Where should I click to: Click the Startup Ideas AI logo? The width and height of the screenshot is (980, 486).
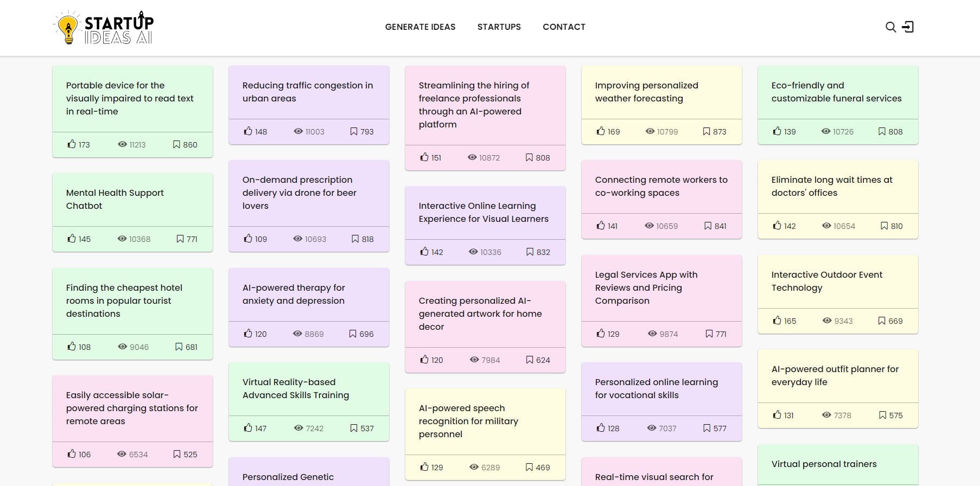(x=104, y=28)
